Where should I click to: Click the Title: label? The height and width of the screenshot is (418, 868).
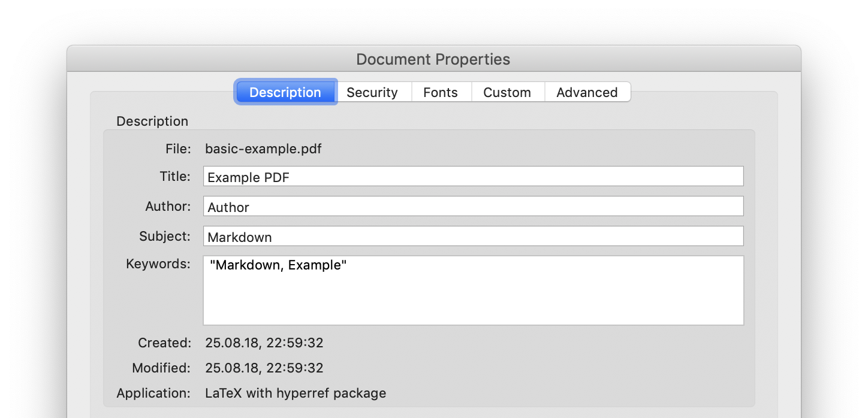click(171, 176)
